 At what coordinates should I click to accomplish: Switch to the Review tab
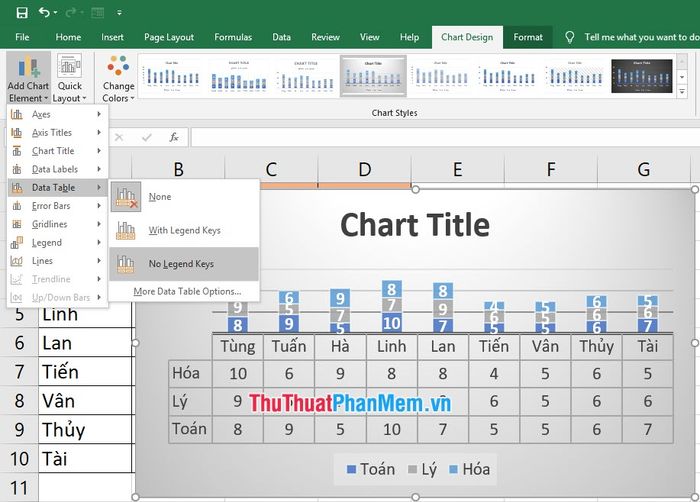[325, 37]
